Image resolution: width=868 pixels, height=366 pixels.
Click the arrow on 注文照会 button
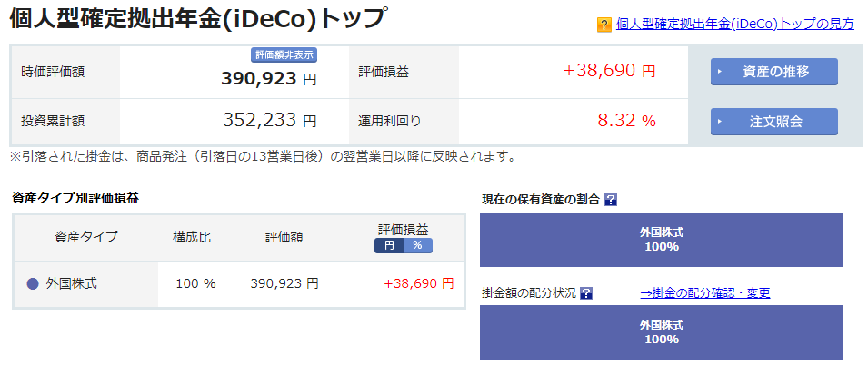(x=720, y=122)
